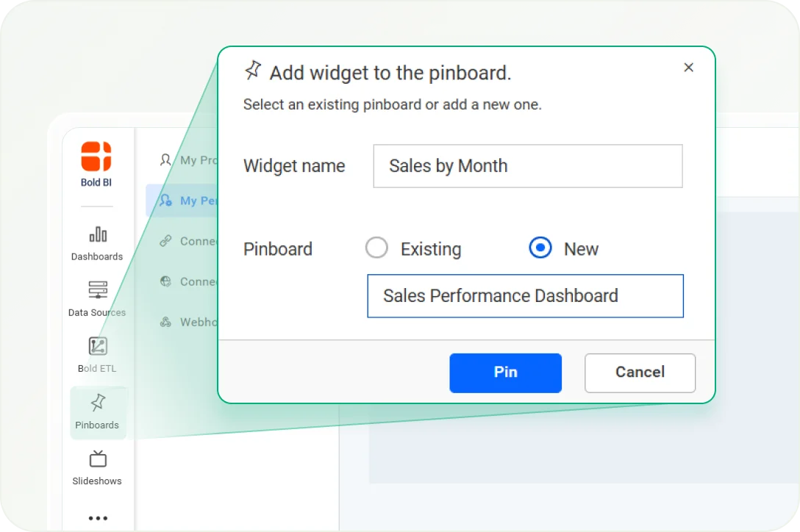
Task: Click the three-dots more options icon
Action: pyautogui.click(x=98, y=518)
